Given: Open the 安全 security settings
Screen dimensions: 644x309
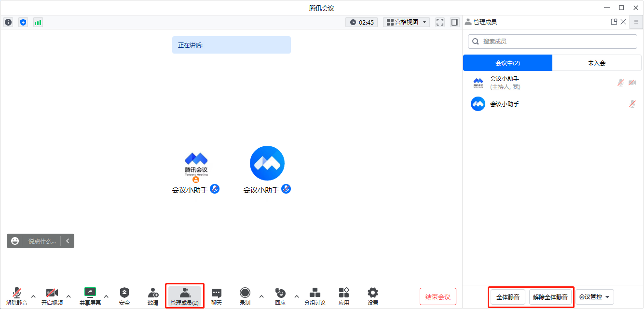Looking at the screenshot, I should pyautogui.click(x=124, y=296).
